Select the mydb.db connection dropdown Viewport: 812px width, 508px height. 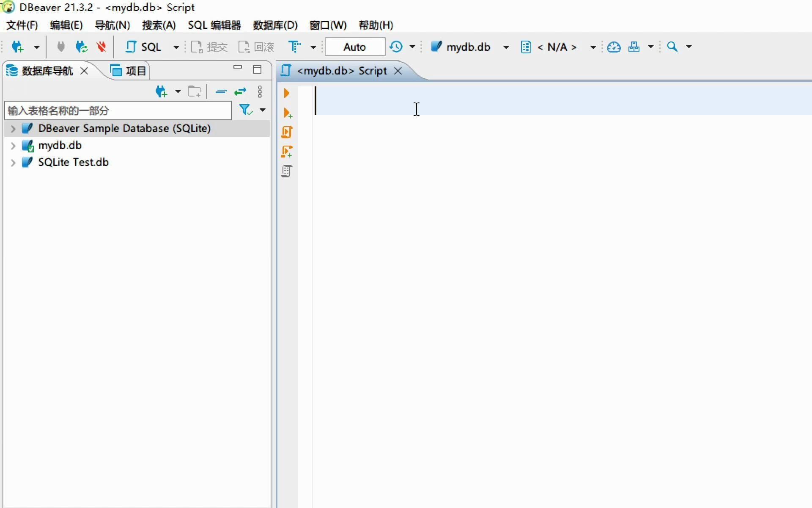click(x=505, y=47)
